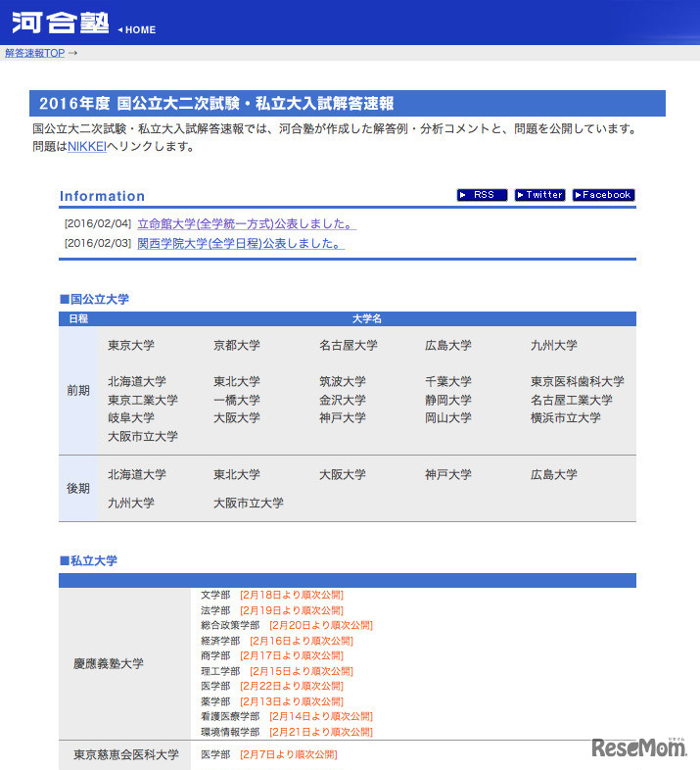Image resolution: width=700 pixels, height=770 pixels.
Task: Select 大阪大学 in 後期 row
Action: tap(343, 474)
